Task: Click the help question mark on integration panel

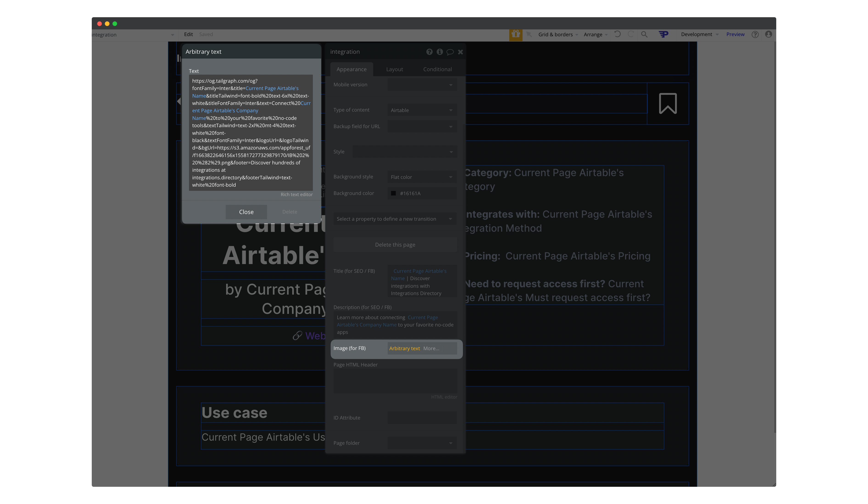Action: tap(429, 52)
